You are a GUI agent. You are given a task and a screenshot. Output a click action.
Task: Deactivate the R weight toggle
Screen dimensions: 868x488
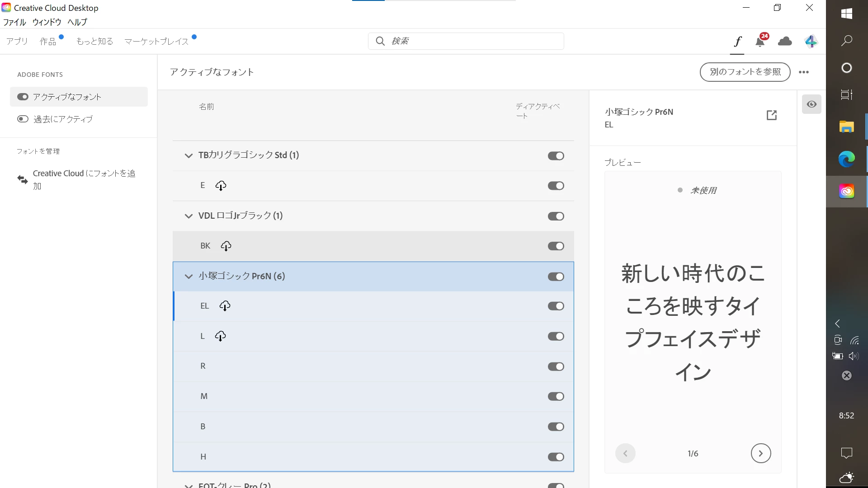(x=556, y=366)
